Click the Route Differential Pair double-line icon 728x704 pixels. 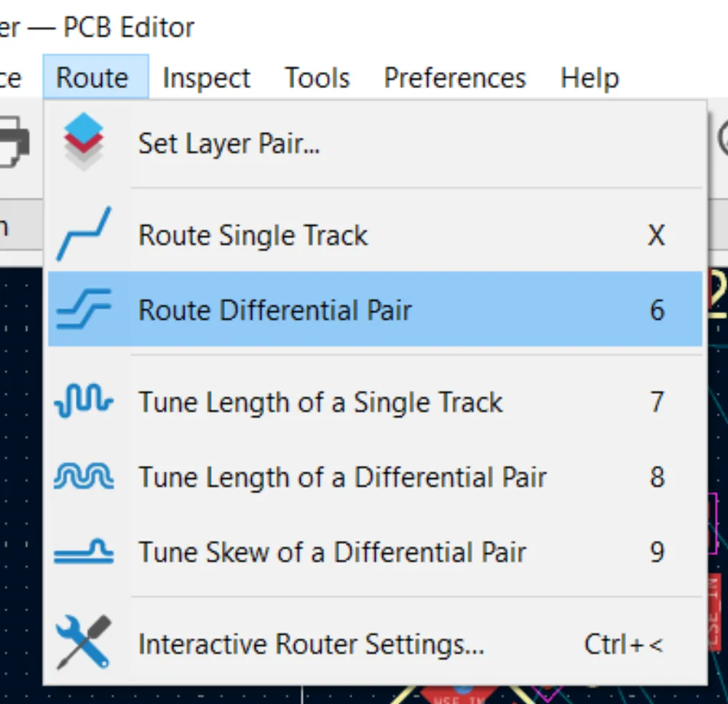point(84,309)
